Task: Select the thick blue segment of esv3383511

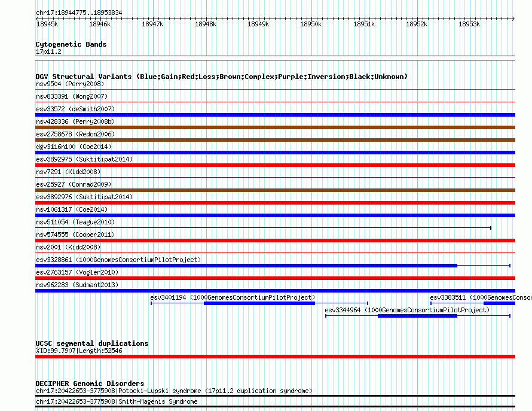Action: coord(500,303)
